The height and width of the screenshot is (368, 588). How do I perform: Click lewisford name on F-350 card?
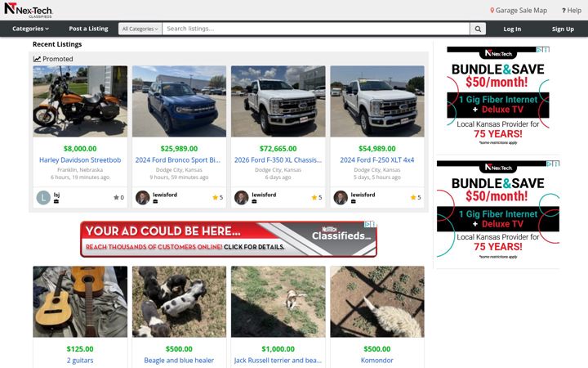264,195
